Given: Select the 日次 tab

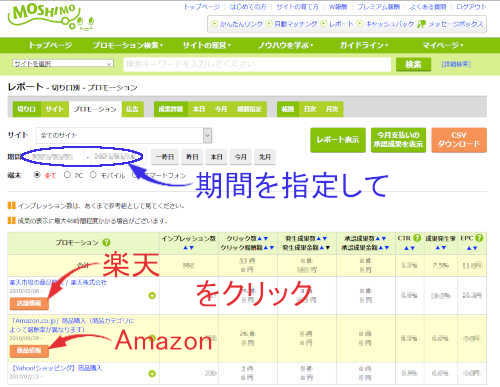Looking at the screenshot, I should (x=310, y=109).
